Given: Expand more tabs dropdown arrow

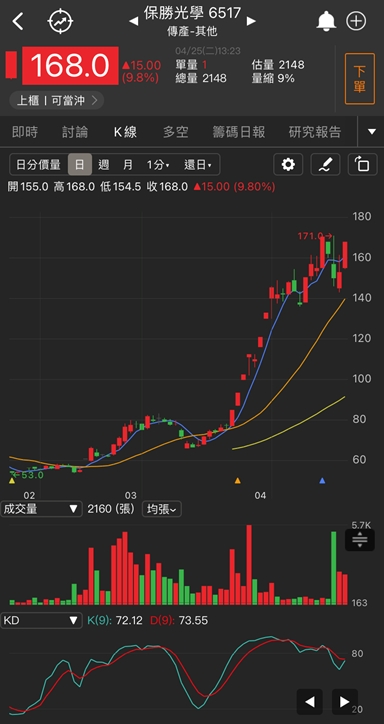Looking at the screenshot, I should tap(372, 132).
